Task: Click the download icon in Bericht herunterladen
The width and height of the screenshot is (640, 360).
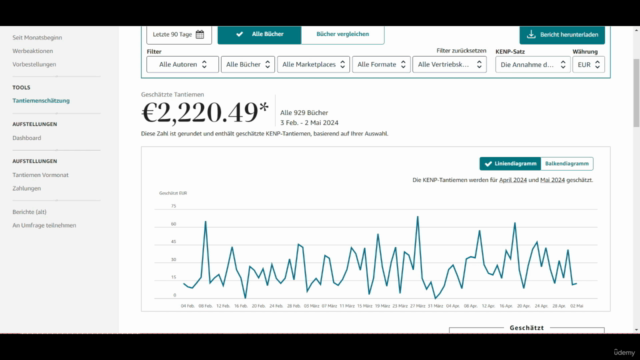Action: point(531,34)
